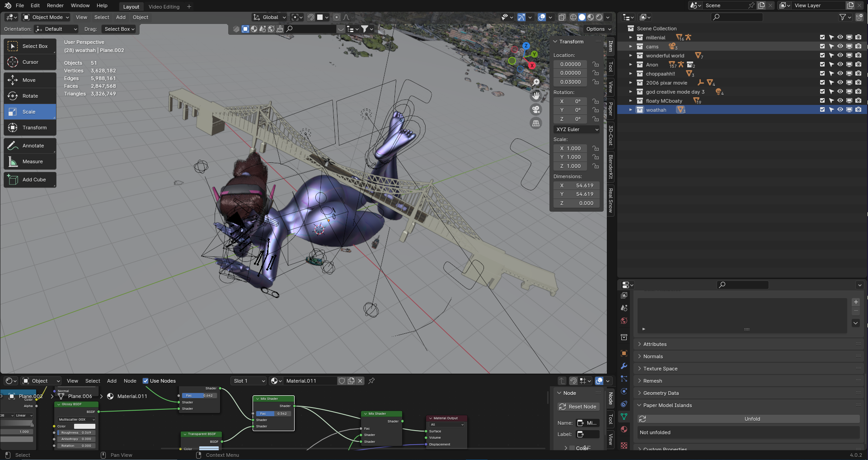This screenshot has width=868, height=460.
Task: Open the Material properties tab
Action: tap(624, 429)
